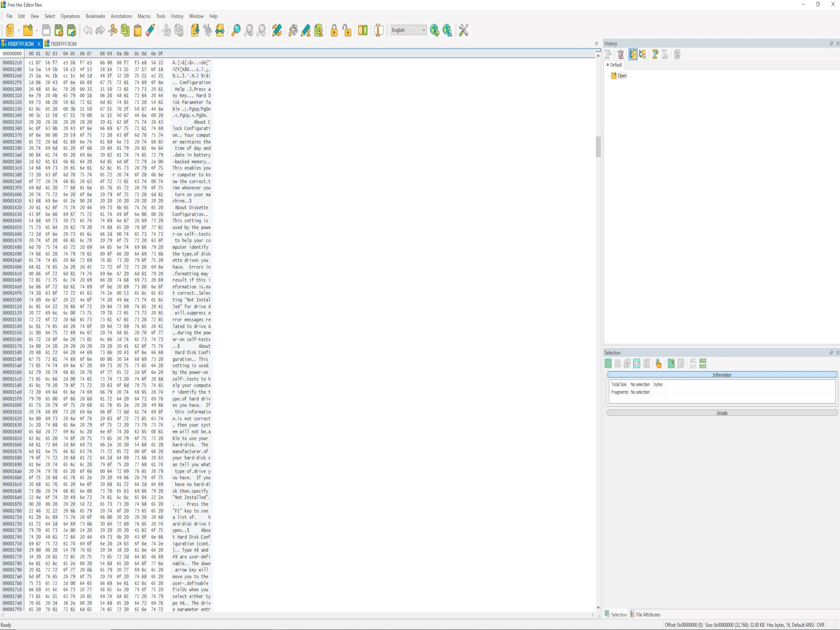
Task: Switch to the F800FFFF.ROM tab
Action: pyautogui.click(x=64, y=44)
